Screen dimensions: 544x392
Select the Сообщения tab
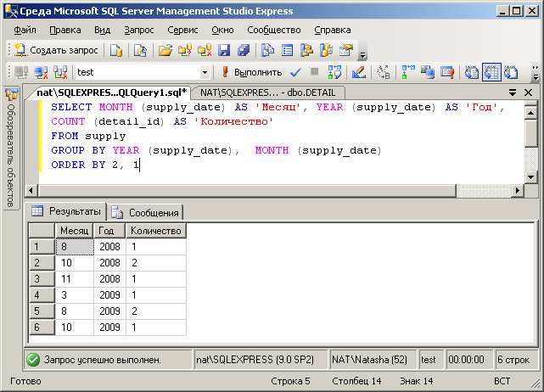pyautogui.click(x=145, y=213)
